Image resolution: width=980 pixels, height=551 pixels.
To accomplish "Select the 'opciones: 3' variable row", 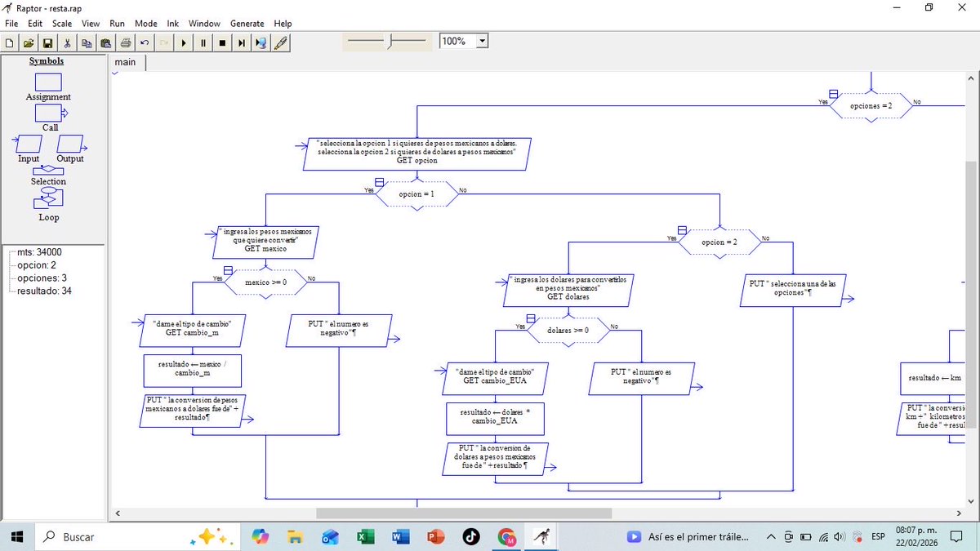I will tap(39, 278).
